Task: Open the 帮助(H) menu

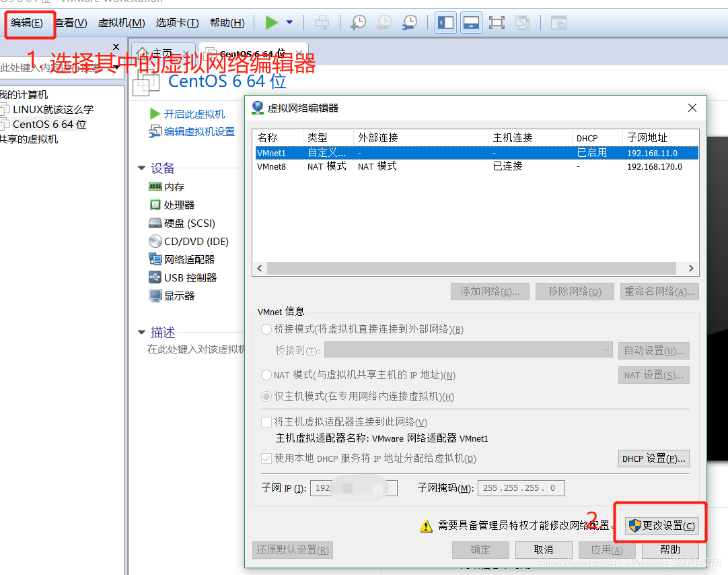Action: pyautogui.click(x=227, y=23)
